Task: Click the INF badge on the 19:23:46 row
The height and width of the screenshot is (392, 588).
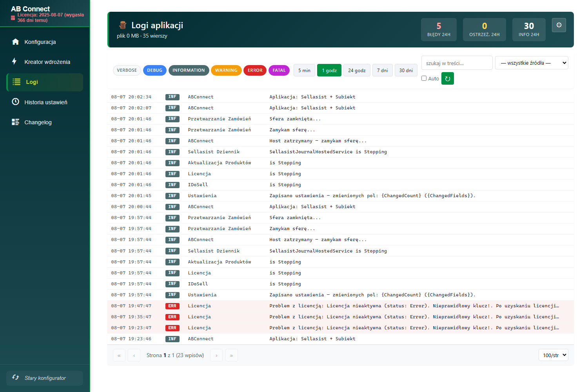Action: pos(172,339)
